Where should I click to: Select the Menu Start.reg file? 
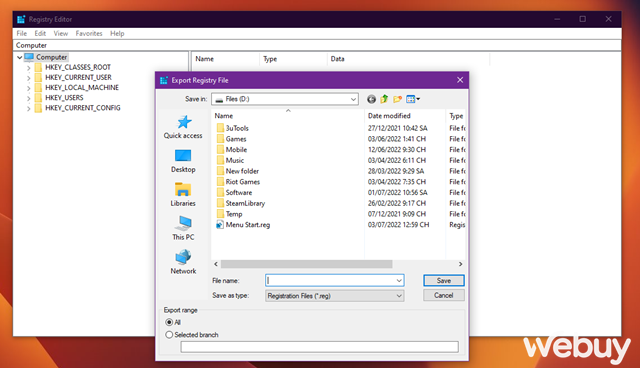pyautogui.click(x=243, y=225)
